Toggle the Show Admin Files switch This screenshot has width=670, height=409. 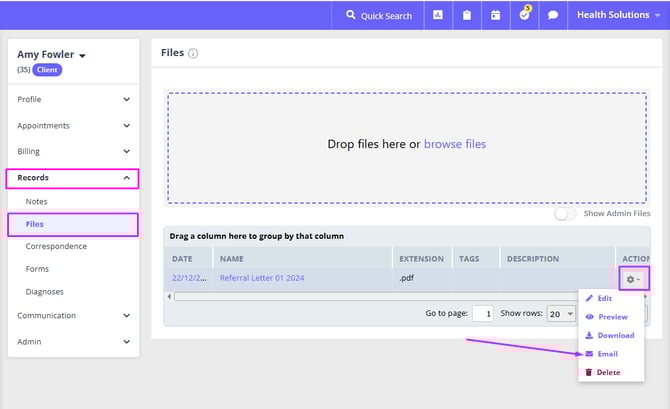click(566, 213)
